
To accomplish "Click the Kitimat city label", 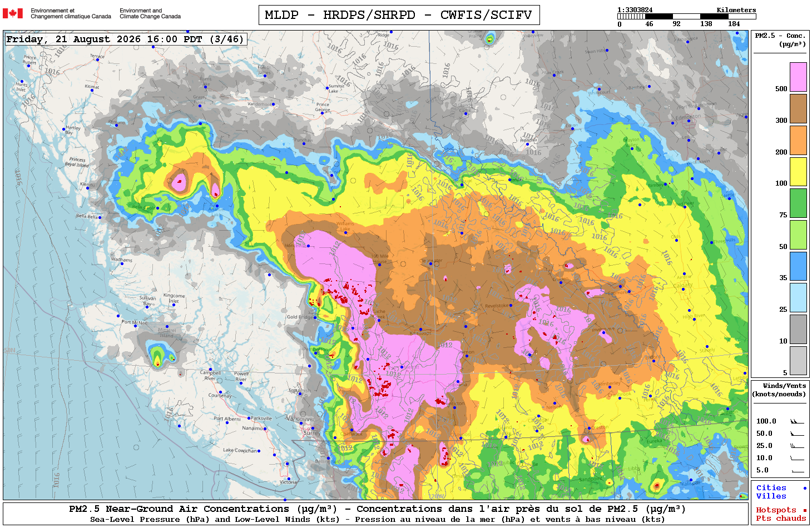I will click(x=92, y=87).
